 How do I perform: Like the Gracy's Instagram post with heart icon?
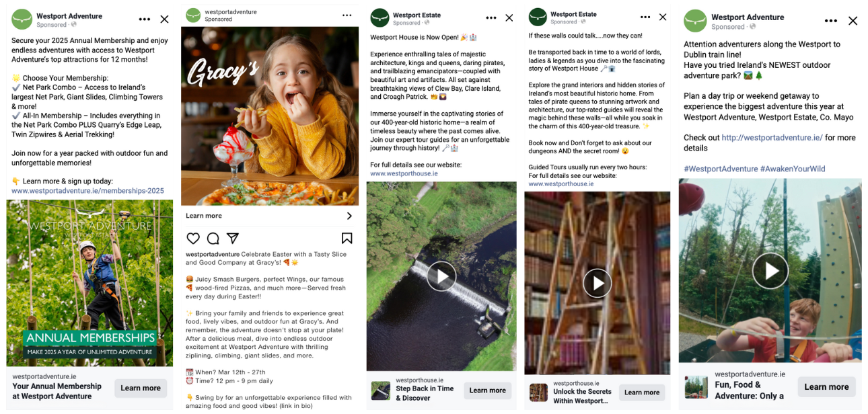coord(193,239)
